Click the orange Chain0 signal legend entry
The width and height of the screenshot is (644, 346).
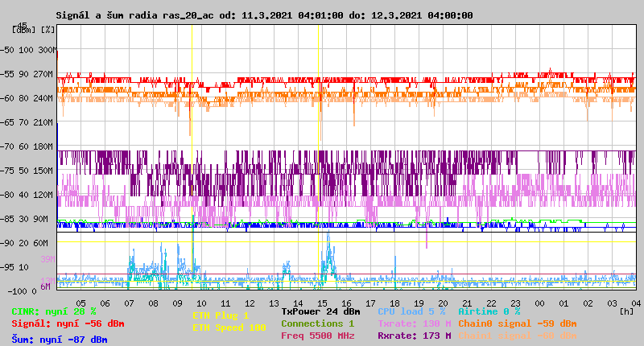click(x=518, y=323)
